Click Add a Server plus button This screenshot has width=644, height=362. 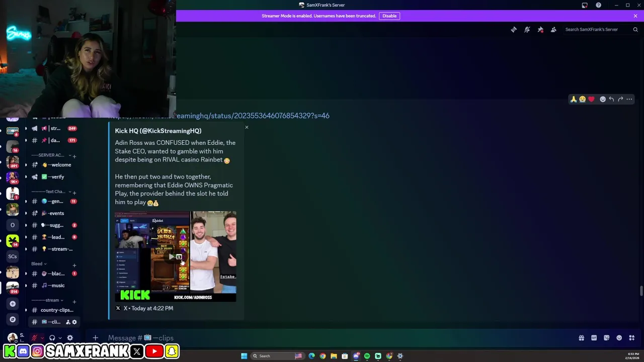point(13,304)
